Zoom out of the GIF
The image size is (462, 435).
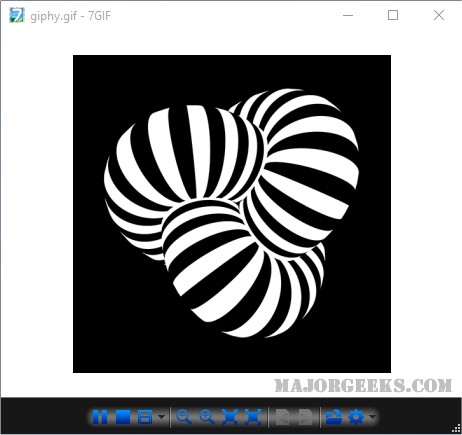[x=184, y=417]
